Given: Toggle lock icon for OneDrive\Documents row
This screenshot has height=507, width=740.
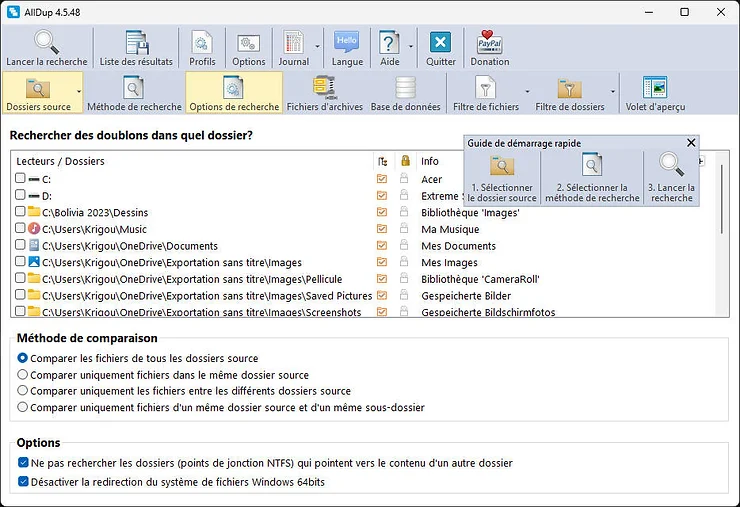Looking at the screenshot, I should pyautogui.click(x=404, y=245).
